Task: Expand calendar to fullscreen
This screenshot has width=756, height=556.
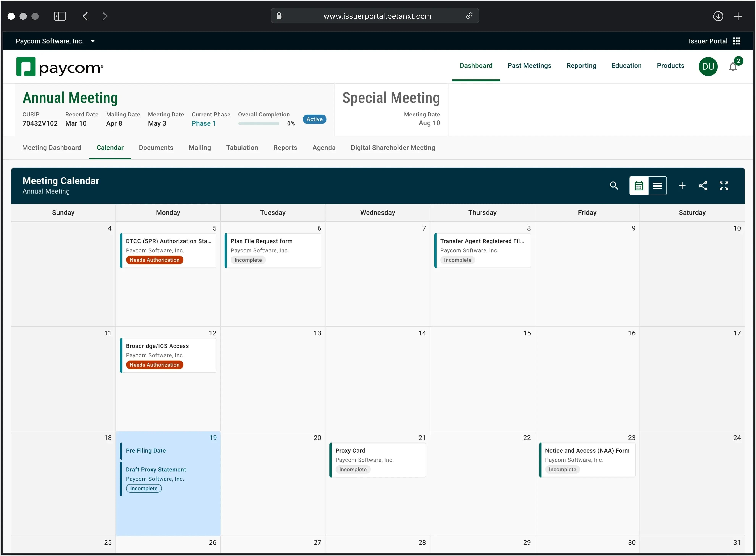Action: pos(724,186)
